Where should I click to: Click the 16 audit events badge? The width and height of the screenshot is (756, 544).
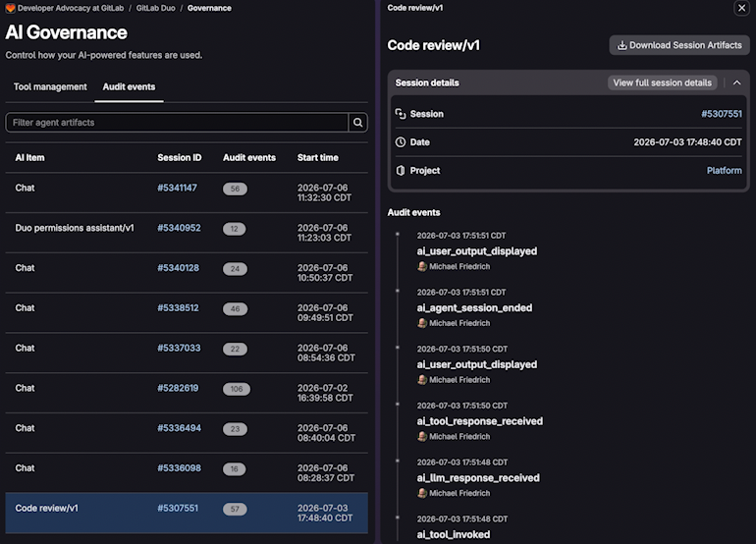point(235,468)
